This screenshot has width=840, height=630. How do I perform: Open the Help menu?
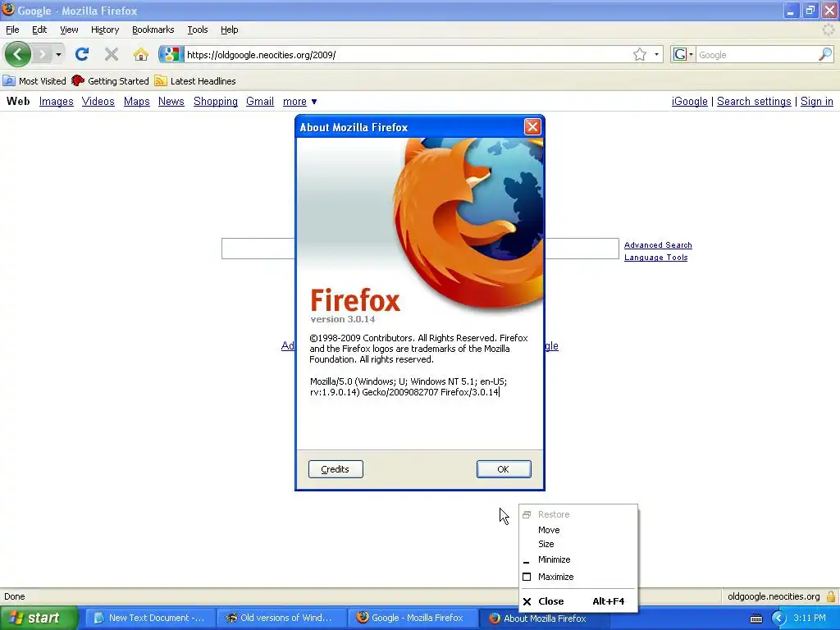point(230,30)
